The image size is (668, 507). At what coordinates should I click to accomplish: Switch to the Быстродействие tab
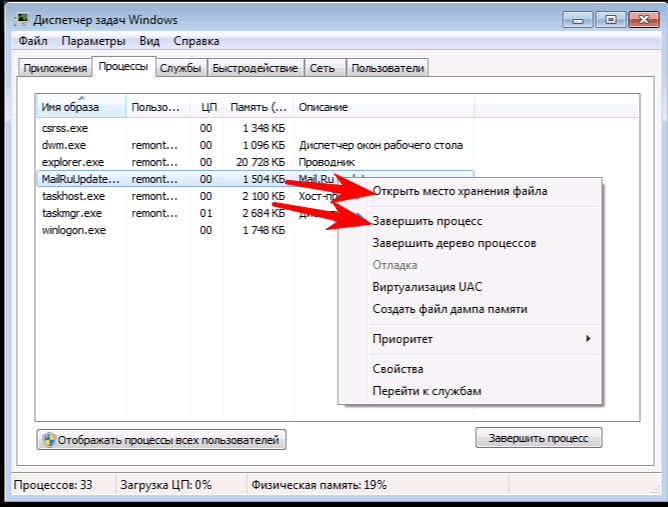[255, 68]
